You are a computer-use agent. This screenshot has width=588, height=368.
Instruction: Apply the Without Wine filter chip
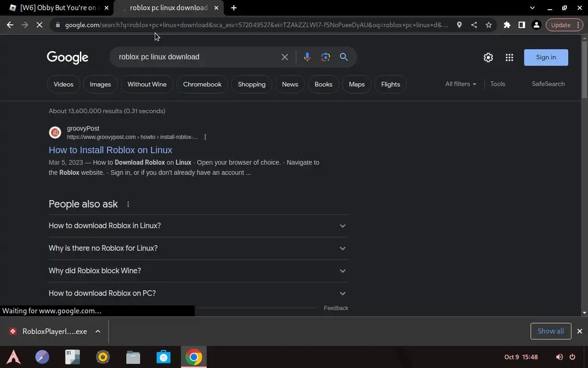point(147,84)
